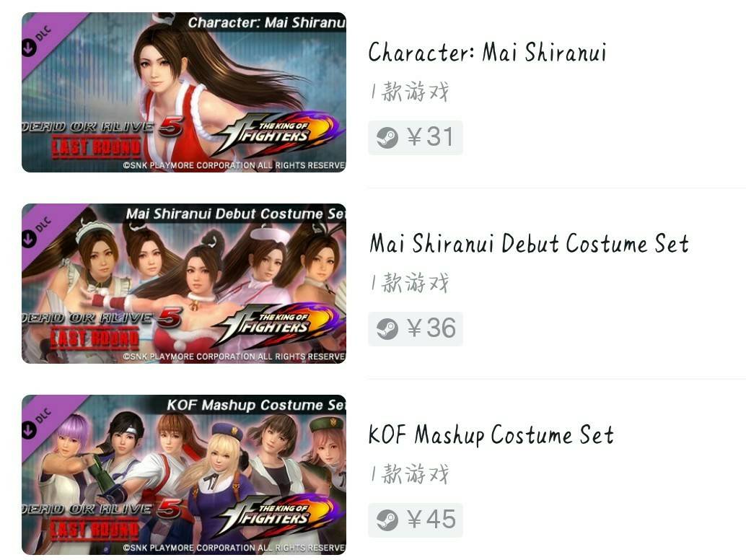The width and height of the screenshot is (746, 560).
Task: Click King of Fighters logo on KOF Mashup banner
Action: tap(276, 516)
